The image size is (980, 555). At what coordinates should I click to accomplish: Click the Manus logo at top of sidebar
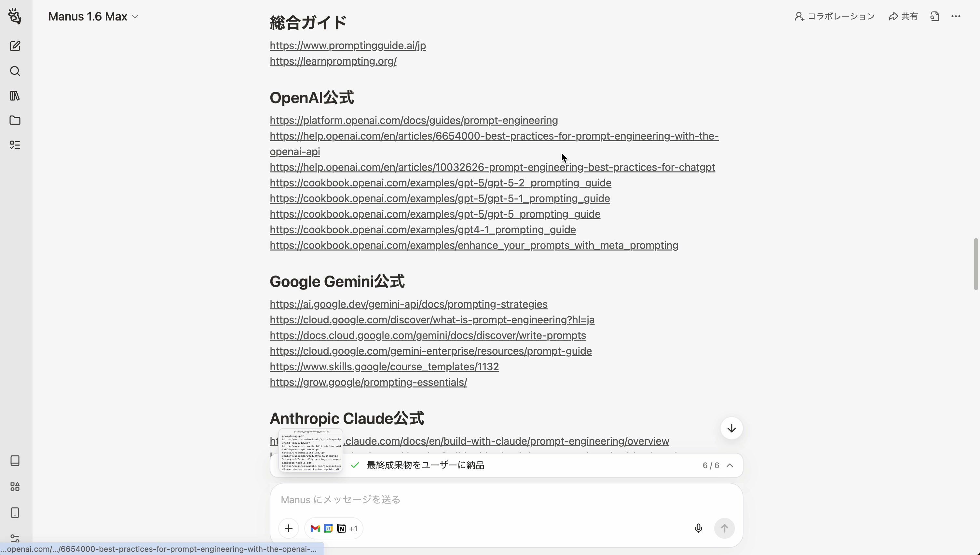15,16
